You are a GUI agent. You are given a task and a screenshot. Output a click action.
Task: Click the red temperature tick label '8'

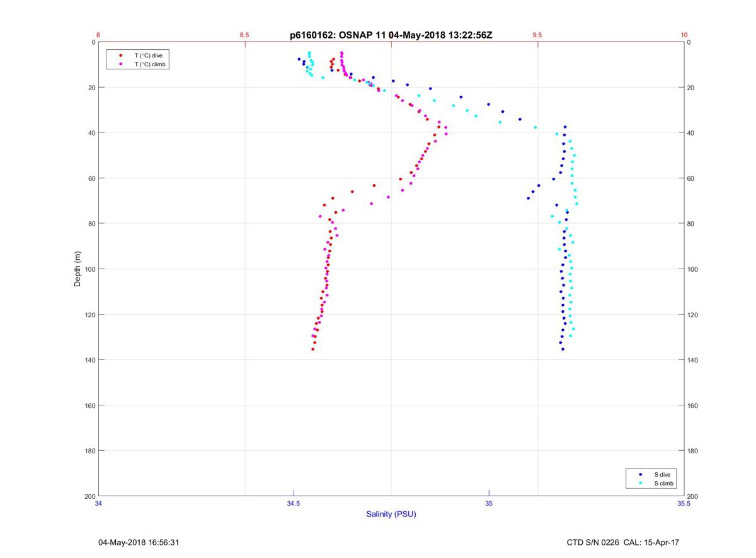[x=98, y=35]
